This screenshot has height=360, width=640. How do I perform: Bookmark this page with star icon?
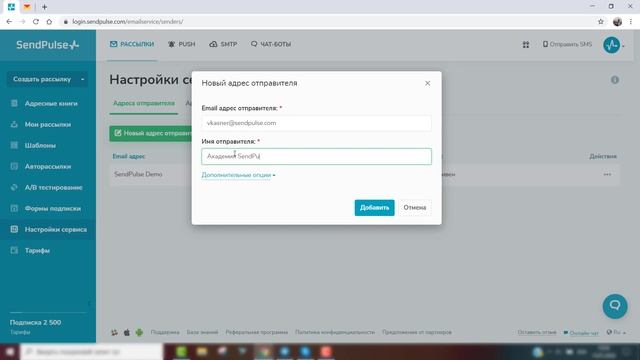[600, 22]
